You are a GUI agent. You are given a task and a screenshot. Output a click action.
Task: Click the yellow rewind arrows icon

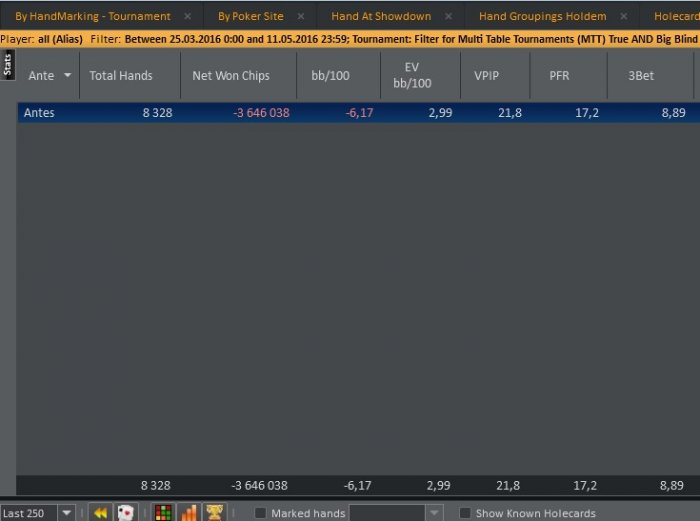click(100, 513)
